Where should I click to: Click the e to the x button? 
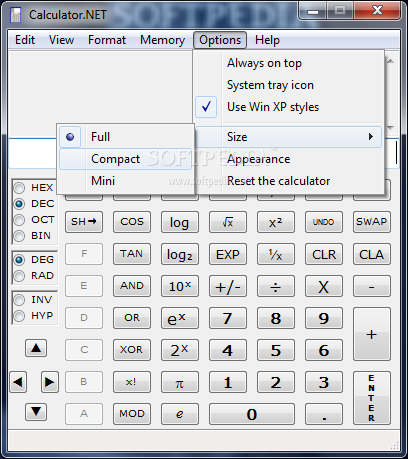(x=180, y=318)
